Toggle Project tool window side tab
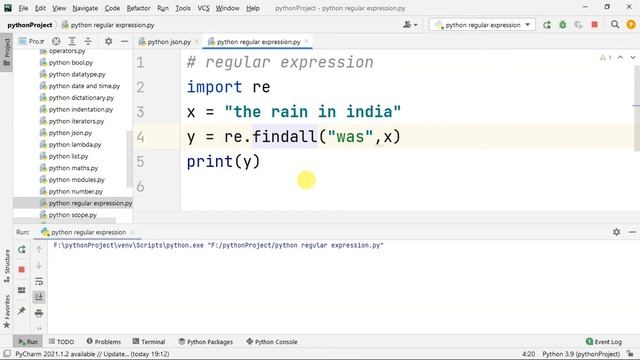Image resolution: width=640 pixels, height=360 pixels. point(7,52)
